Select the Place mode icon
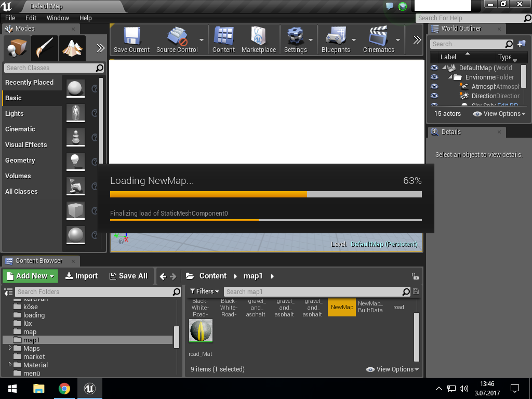Image resolution: width=532 pixels, height=399 pixels. pyautogui.click(x=17, y=48)
